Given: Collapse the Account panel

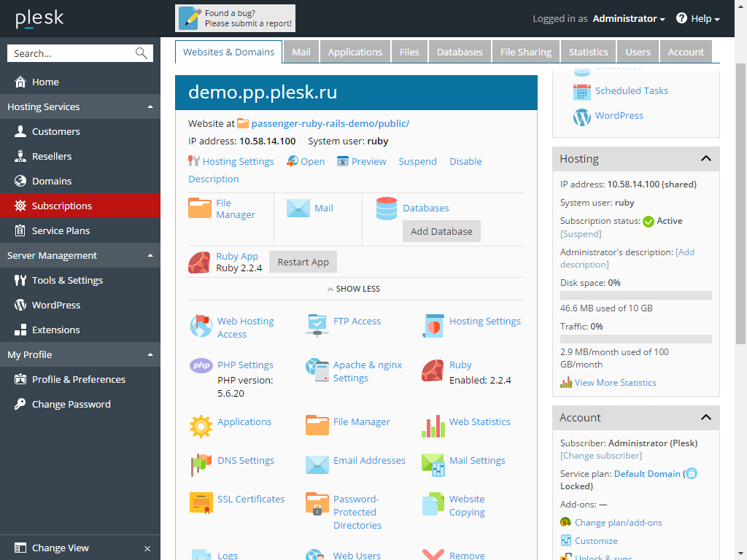Looking at the screenshot, I should (x=705, y=418).
